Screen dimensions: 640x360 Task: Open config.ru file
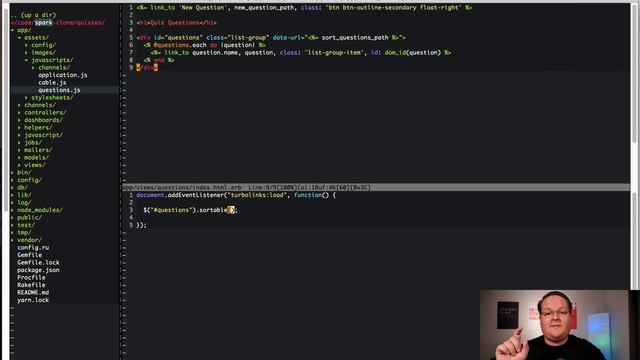click(x=33, y=247)
